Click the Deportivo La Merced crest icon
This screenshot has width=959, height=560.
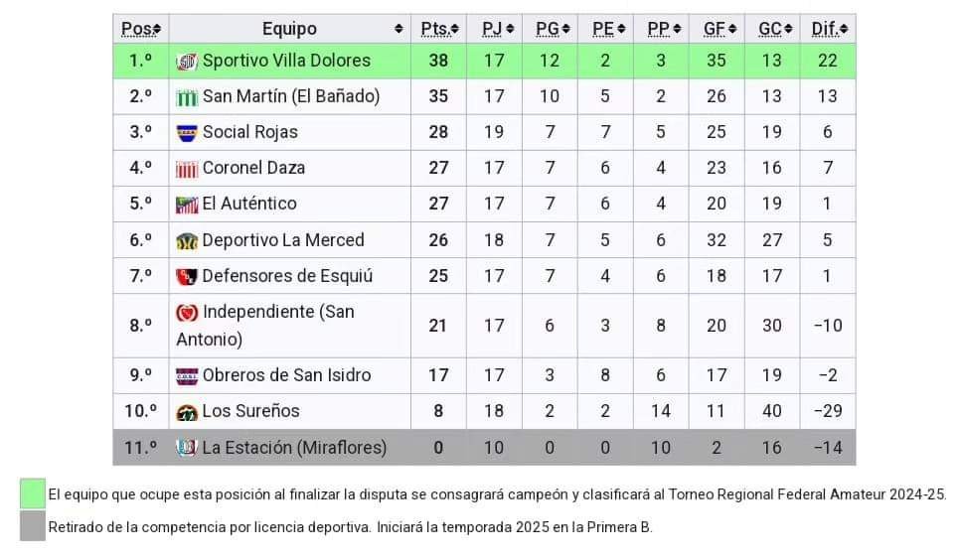coord(187,241)
